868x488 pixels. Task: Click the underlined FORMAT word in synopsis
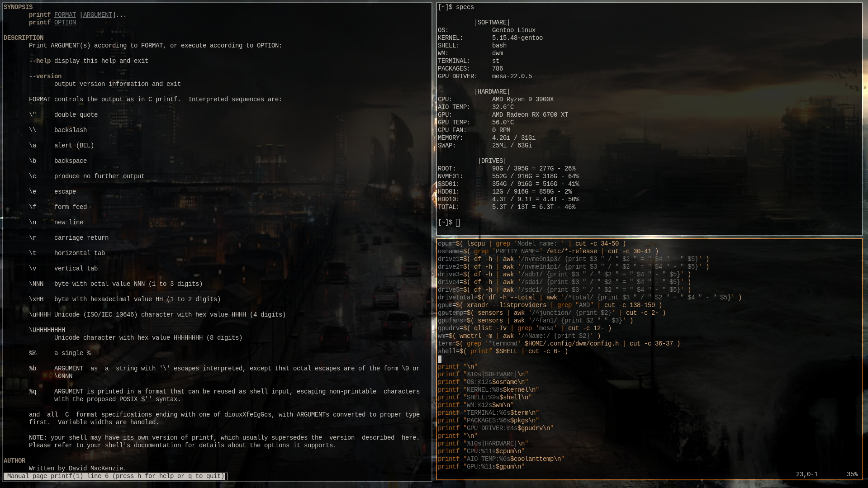click(x=65, y=15)
